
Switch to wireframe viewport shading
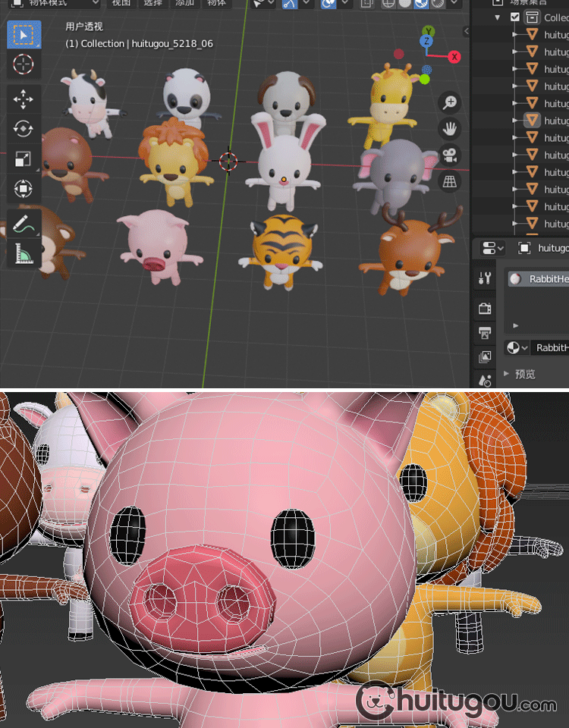[388, 4]
